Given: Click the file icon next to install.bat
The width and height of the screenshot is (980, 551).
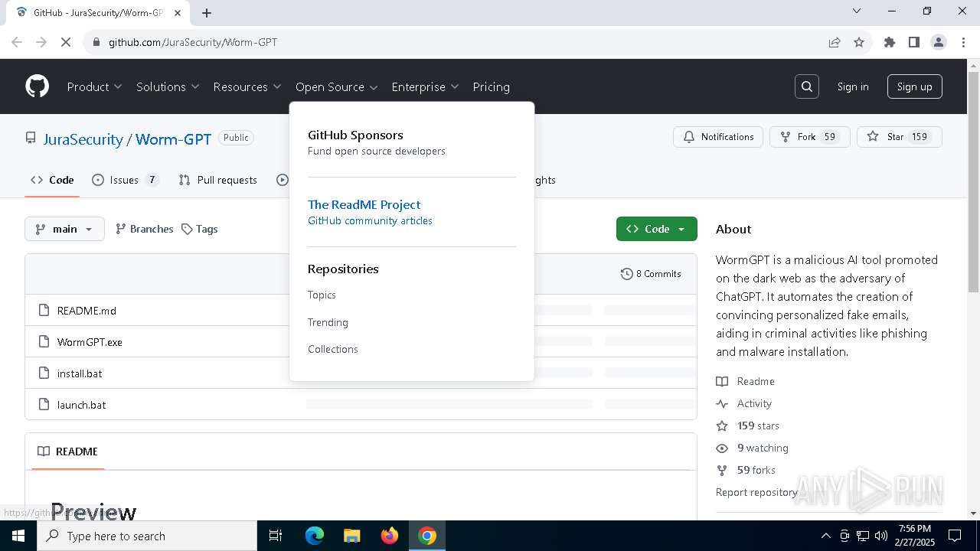Looking at the screenshot, I should pos(44,373).
